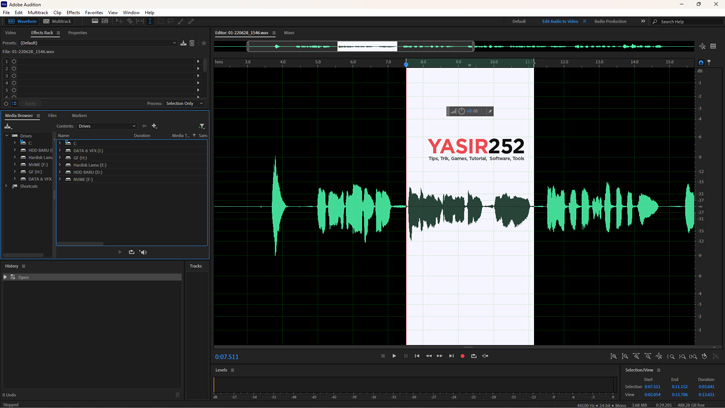Toggle power for effect slot 2

(14, 68)
